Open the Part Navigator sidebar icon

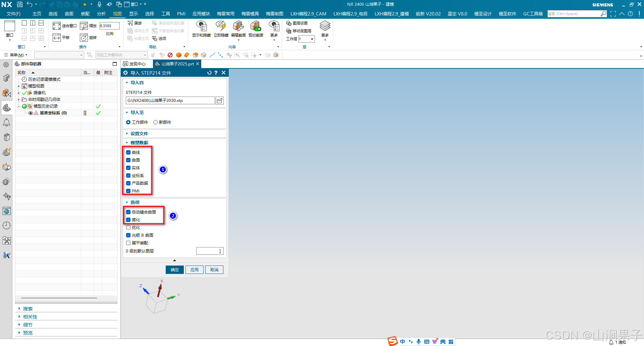pyautogui.click(x=6, y=108)
